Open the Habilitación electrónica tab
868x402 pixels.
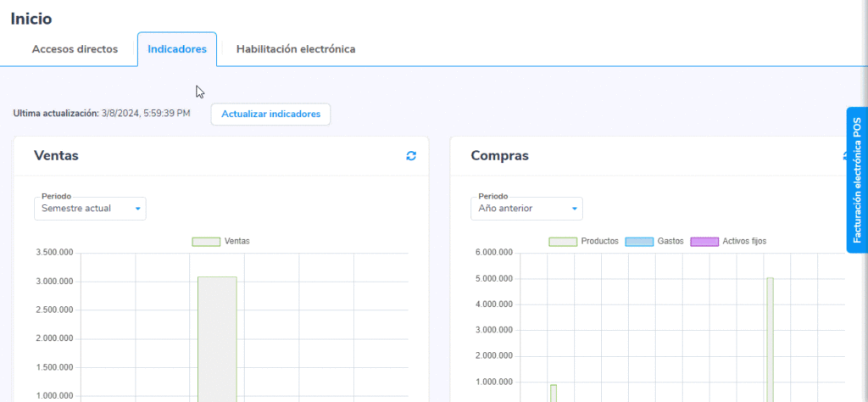tap(296, 49)
